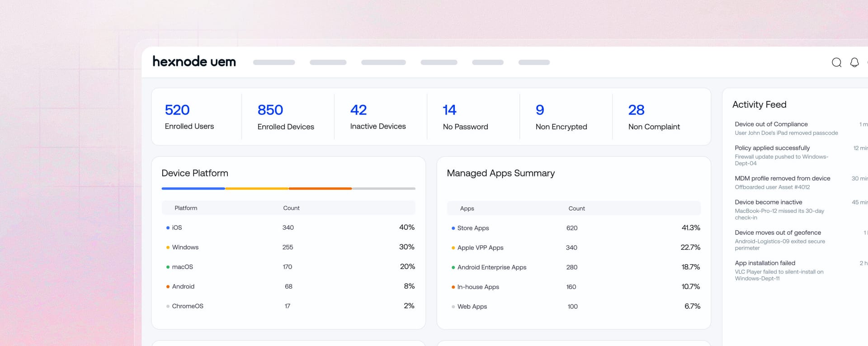
Task: Open the 14 No Password stat
Action: tap(465, 117)
